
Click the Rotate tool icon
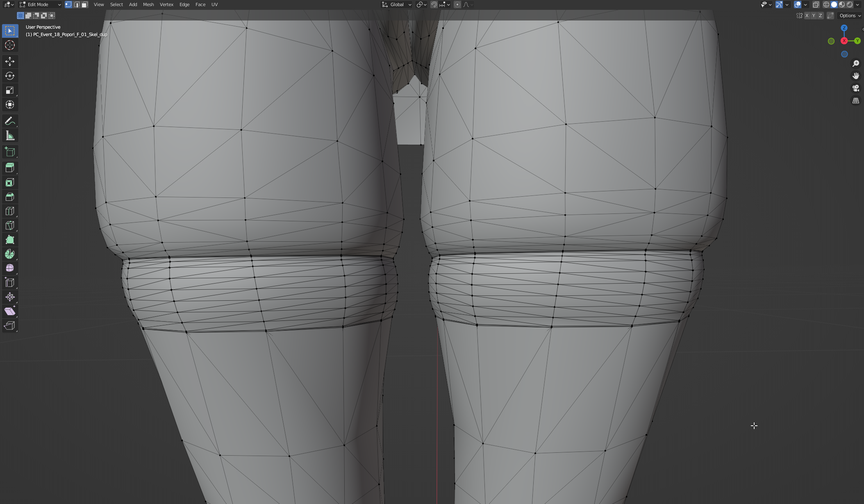(10, 76)
